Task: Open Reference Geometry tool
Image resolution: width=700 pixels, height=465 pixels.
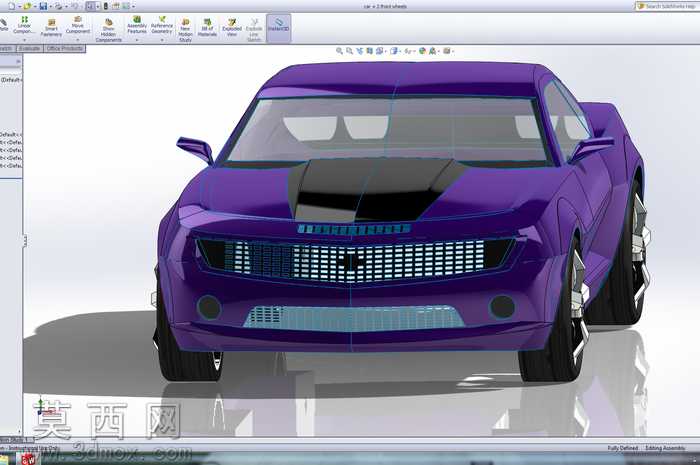Action: pos(162,25)
